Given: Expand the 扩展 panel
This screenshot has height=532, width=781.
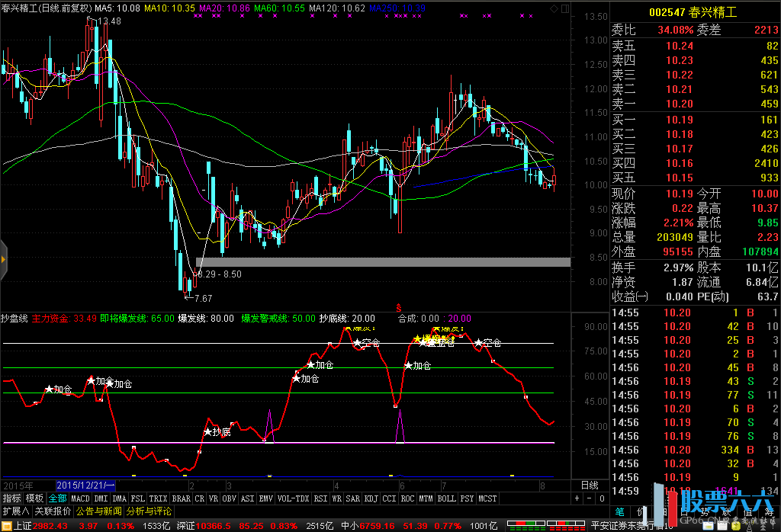Looking at the screenshot, I should tap(14, 511).
